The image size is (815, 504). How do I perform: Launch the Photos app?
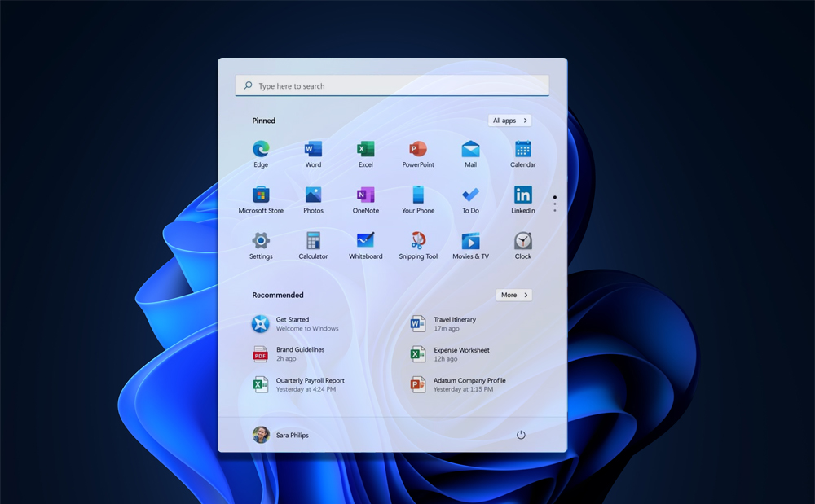[x=313, y=199]
